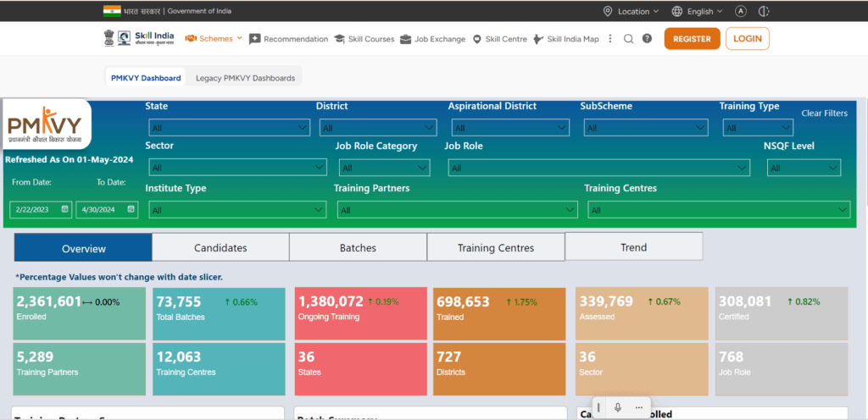The height and width of the screenshot is (420, 868).
Task: Go to Skill India Map
Action: pyautogui.click(x=566, y=39)
